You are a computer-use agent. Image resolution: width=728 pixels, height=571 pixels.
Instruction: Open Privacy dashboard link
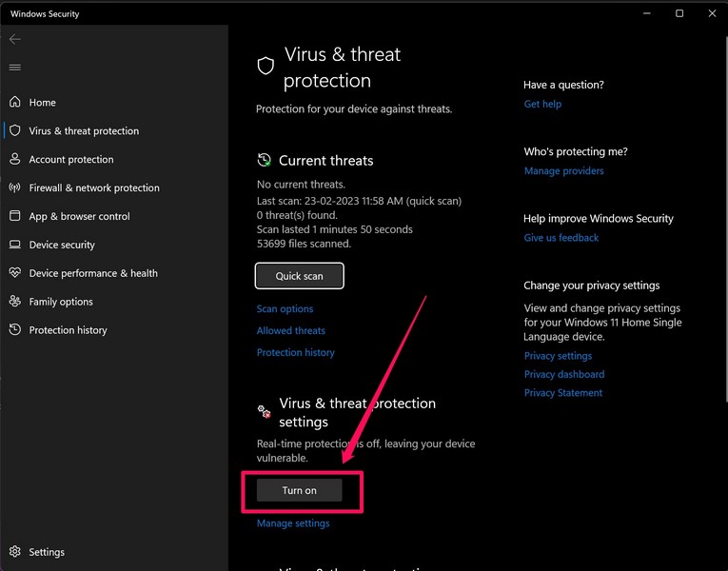pyautogui.click(x=563, y=374)
